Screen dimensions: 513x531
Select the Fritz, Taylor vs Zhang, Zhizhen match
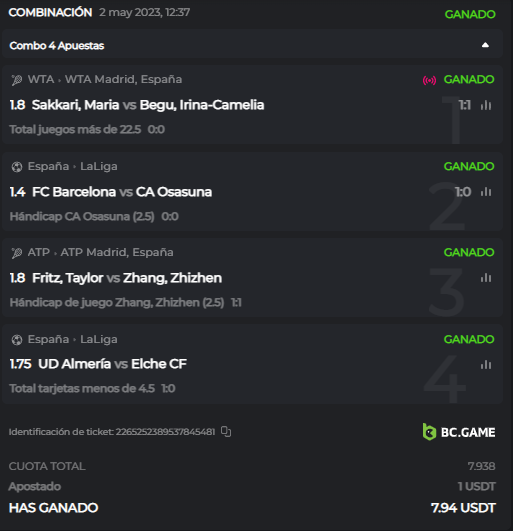tap(127, 278)
